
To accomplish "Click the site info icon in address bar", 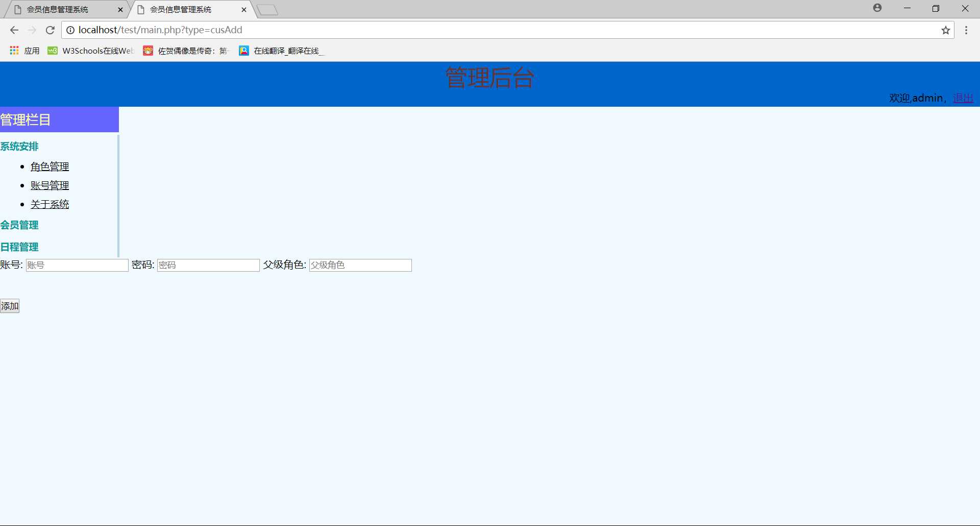I will coord(70,30).
